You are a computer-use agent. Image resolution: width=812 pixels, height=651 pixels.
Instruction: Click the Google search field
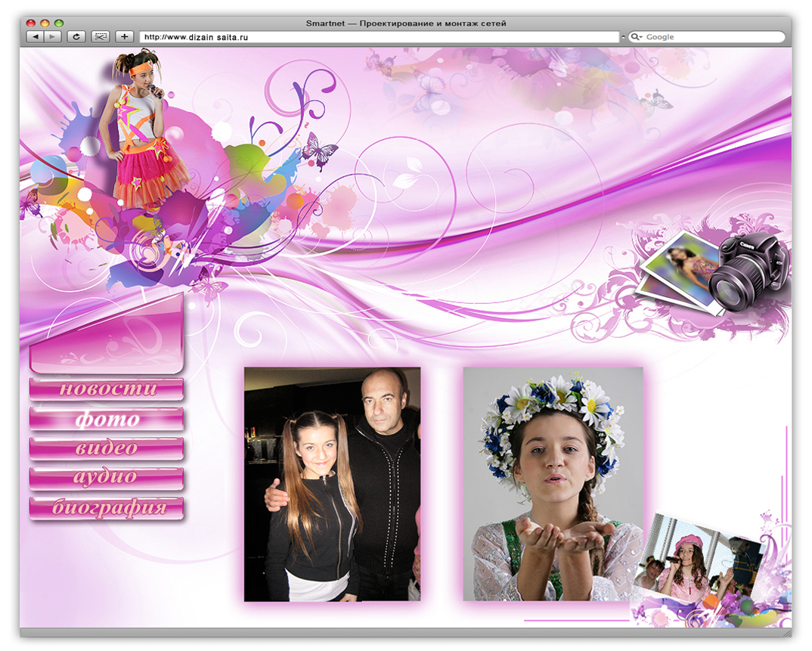[x=706, y=37]
